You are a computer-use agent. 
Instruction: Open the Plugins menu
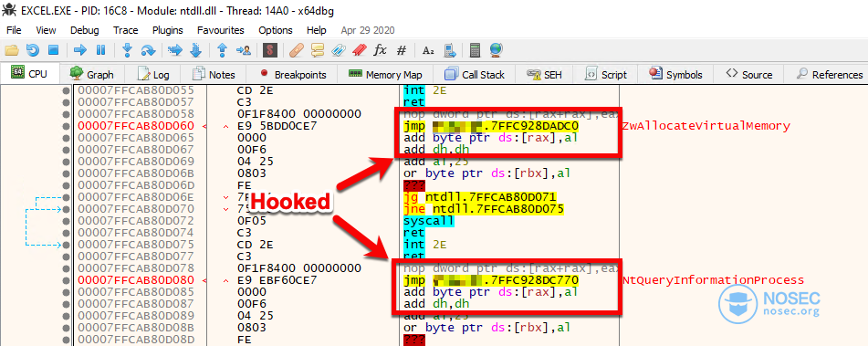pyautogui.click(x=168, y=30)
